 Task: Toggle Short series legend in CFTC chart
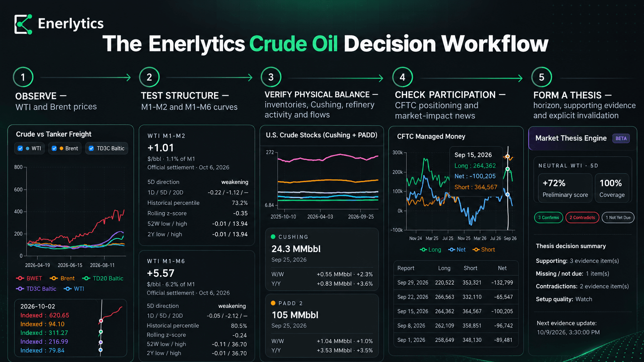coord(484,250)
